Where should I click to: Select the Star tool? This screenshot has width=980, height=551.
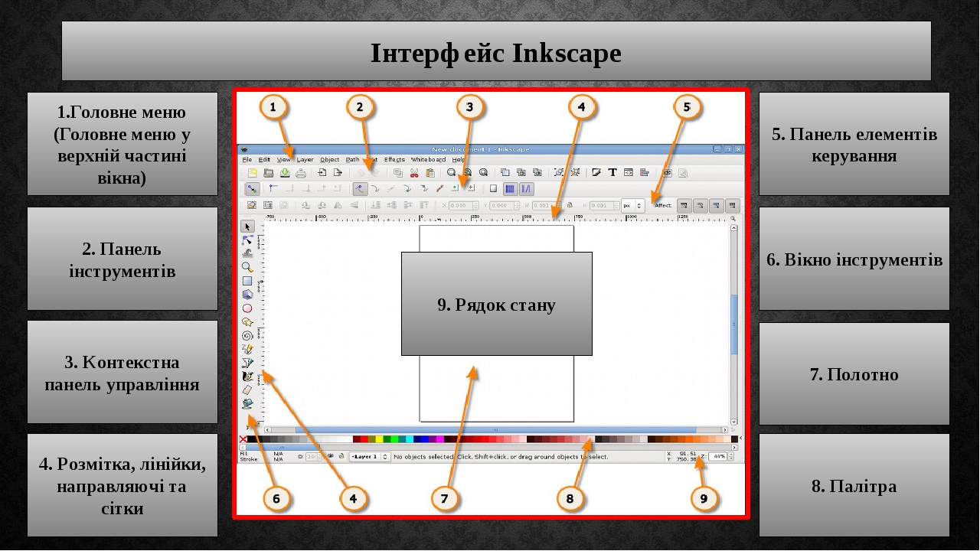pos(247,321)
